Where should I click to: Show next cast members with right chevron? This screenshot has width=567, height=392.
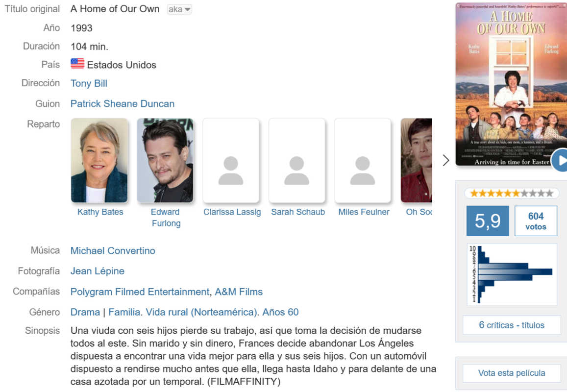point(446,160)
